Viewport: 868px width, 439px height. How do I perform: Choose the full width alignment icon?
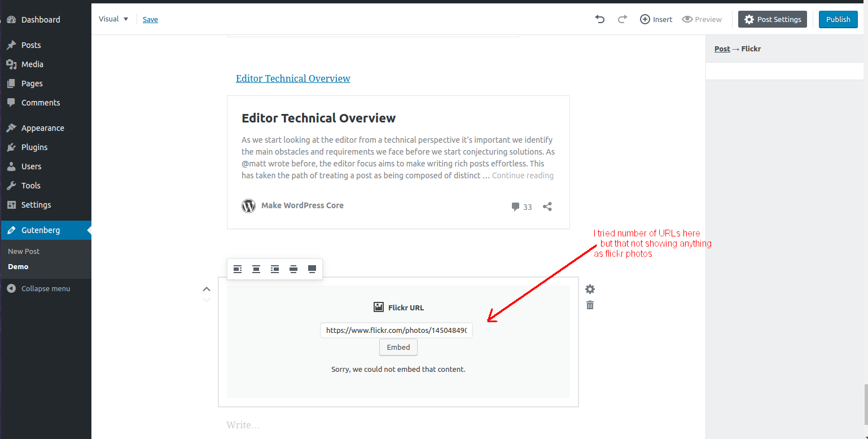[x=312, y=269]
